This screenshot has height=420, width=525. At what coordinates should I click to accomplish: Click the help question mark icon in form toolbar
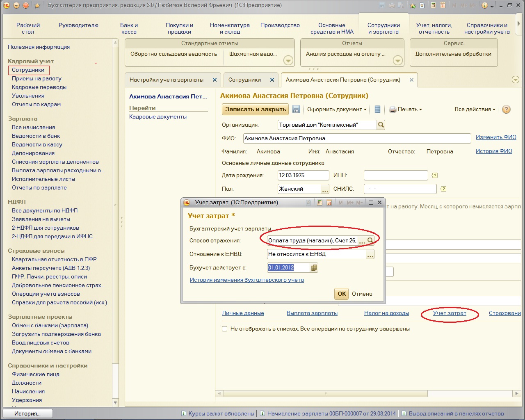pos(506,109)
